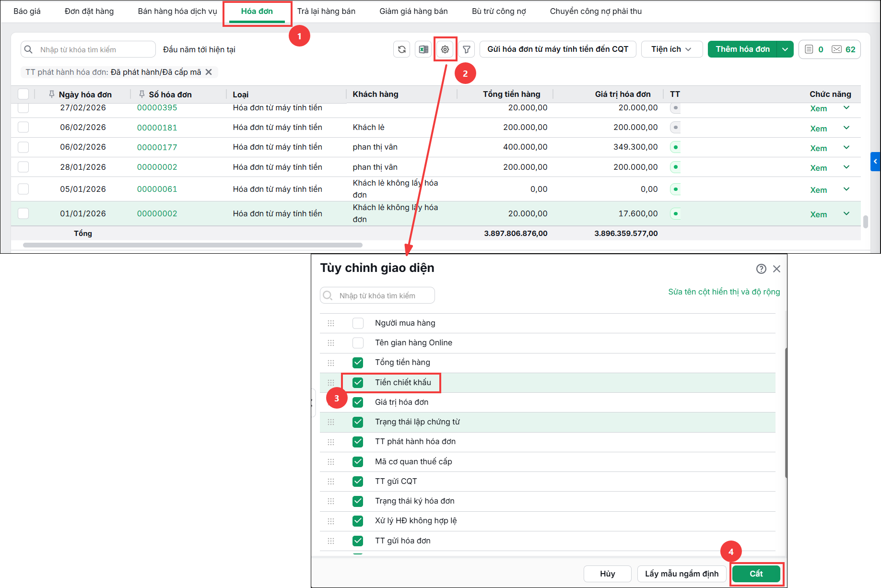The height and width of the screenshot is (588, 881).
Task: Open help icon in Tùy chỉnh giao diện
Action: point(761,269)
